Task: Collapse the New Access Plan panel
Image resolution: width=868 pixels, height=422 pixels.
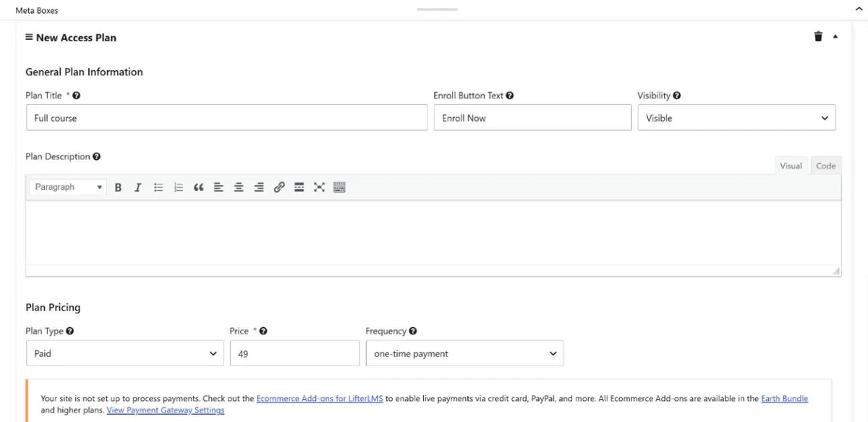Action: pyautogui.click(x=835, y=37)
